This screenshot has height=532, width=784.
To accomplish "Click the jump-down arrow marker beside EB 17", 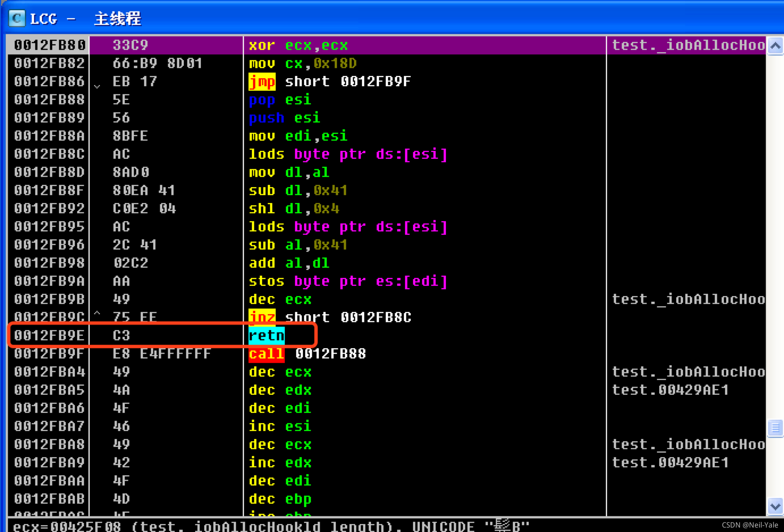I will [97, 86].
